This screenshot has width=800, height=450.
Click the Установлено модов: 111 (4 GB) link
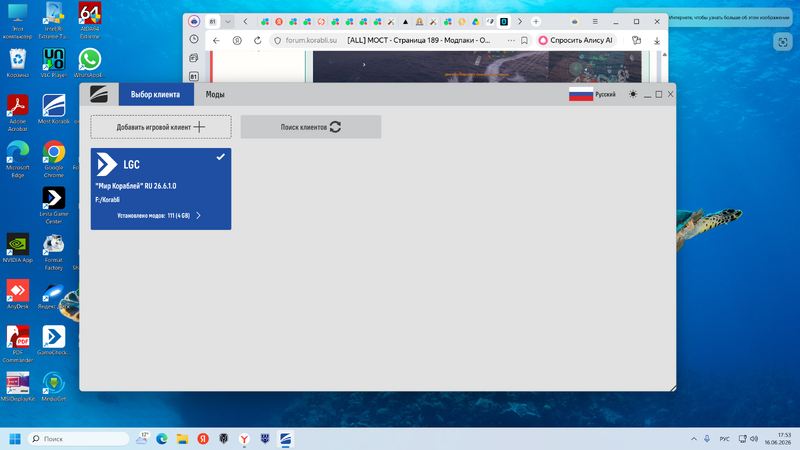[154, 216]
